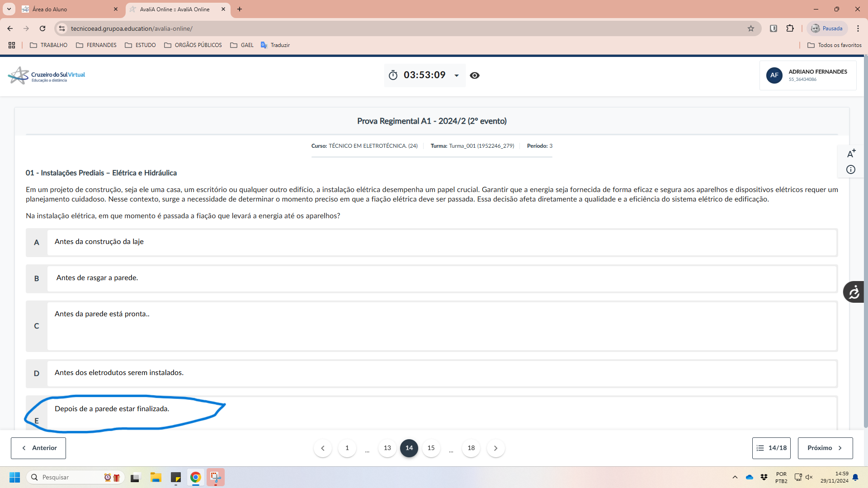This screenshot has height=488, width=868.
Task: Open the Chrome extensions puzzle icon
Action: 790,28
